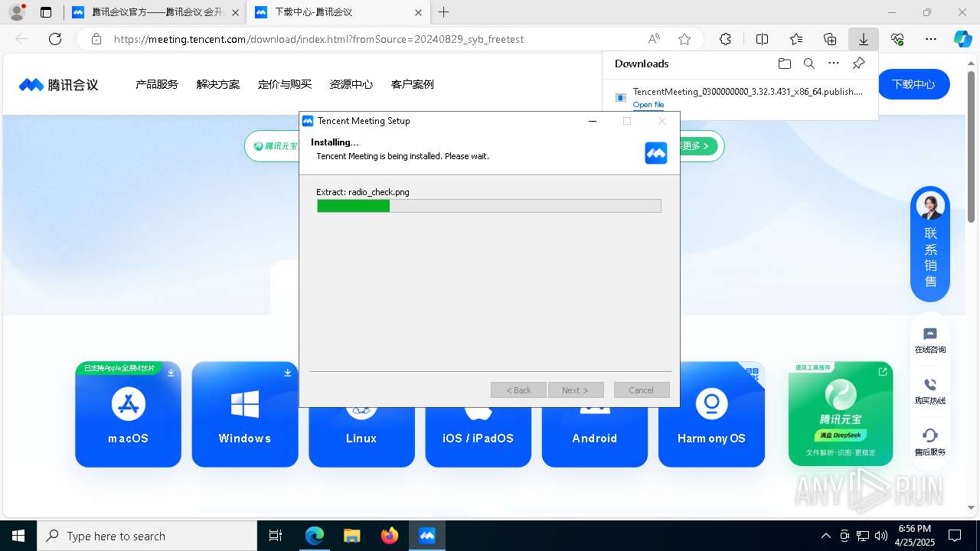
Task: Click the page scrollbar down arrow
Action: (x=972, y=507)
